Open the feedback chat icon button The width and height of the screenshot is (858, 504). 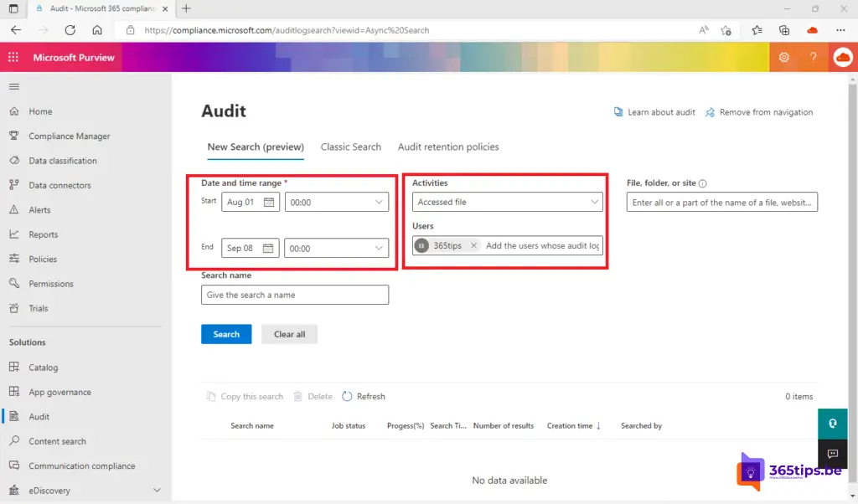(832, 454)
